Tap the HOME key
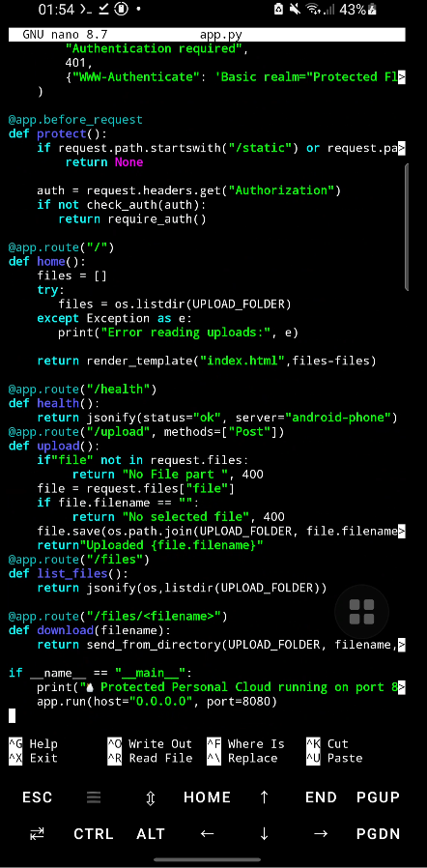Viewport: 427px width, 868px height. (x=207, y=797)
